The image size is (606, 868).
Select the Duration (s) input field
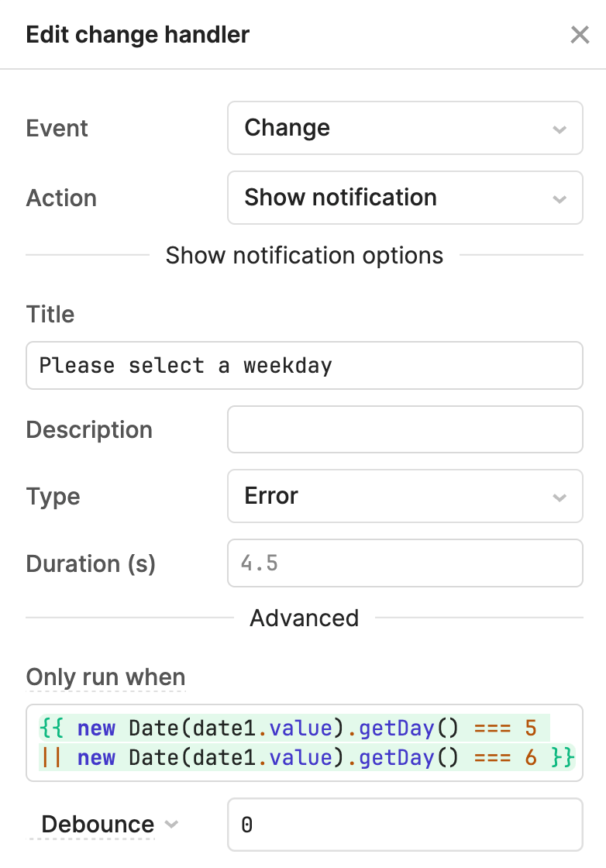405,563
